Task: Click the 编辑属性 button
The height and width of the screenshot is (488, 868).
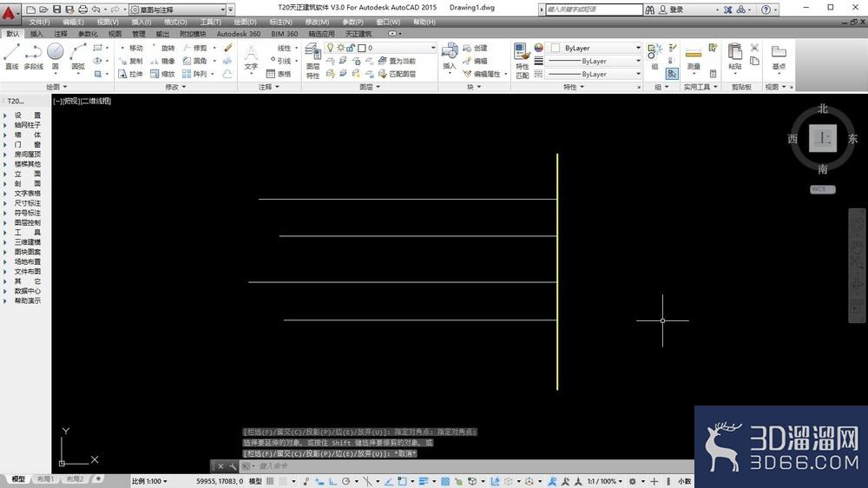Action: pyautogui.click(x=482, y=74)
